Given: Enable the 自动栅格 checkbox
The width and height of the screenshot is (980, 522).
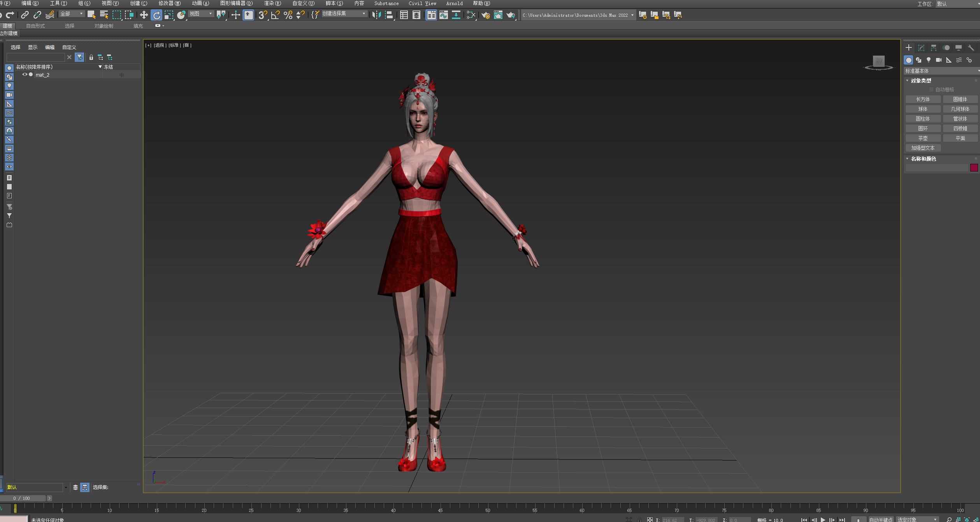Looking at the screenshot, I should (931, 89).
